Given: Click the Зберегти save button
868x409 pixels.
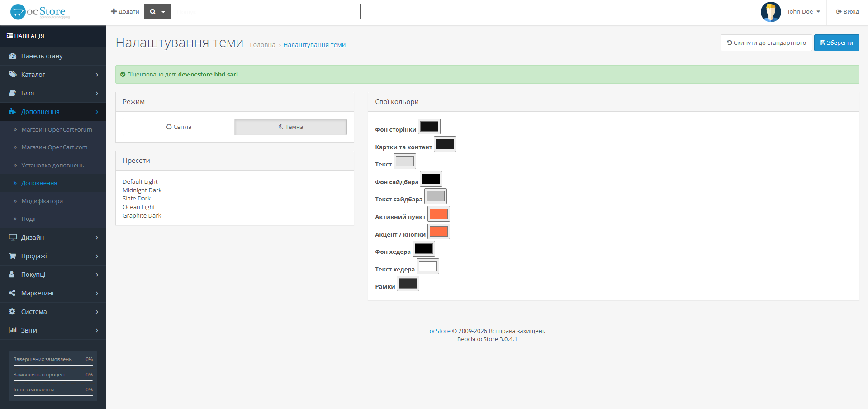Looking at the screenshot, I should coord(836,43).
